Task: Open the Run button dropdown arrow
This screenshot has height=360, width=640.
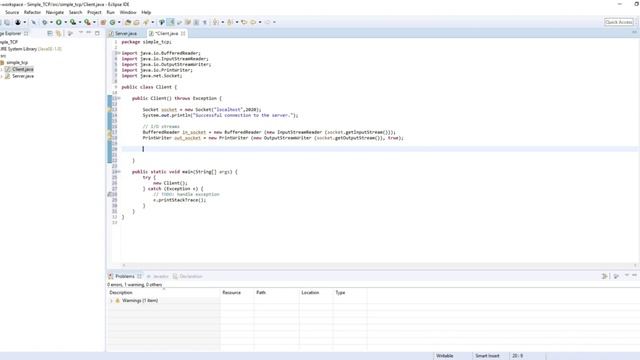Action: coord(65,22)
